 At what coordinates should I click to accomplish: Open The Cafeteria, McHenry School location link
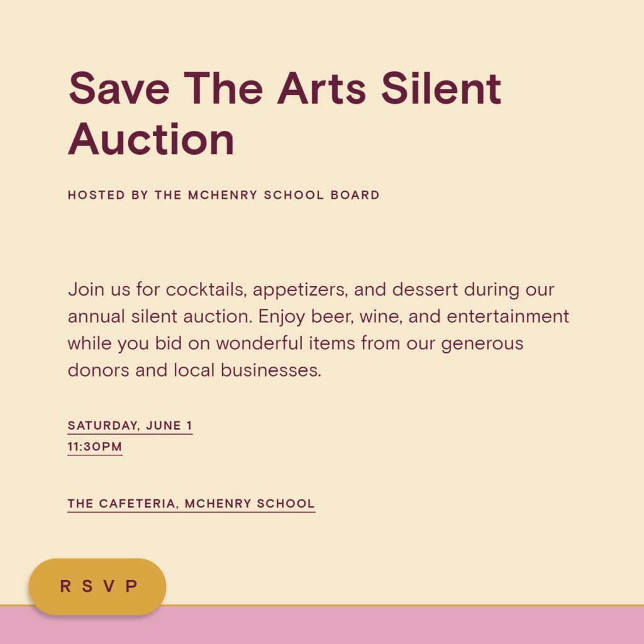[191, 504]
